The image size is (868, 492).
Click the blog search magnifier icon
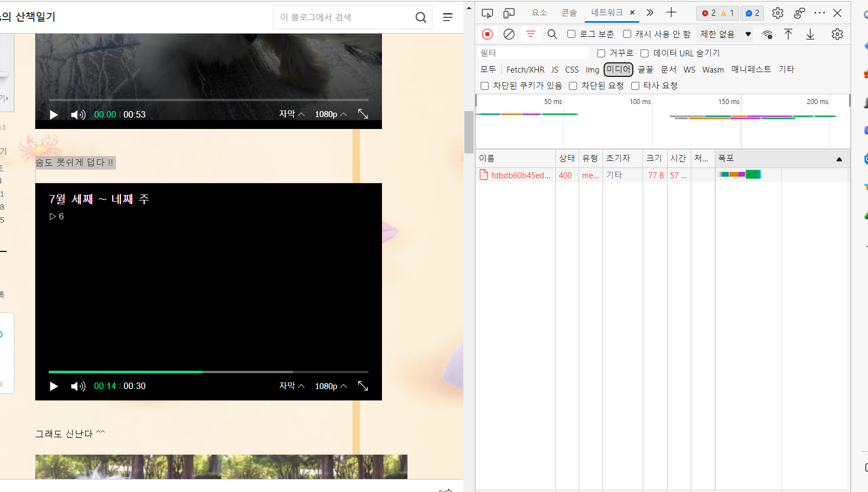click(421, 17)
